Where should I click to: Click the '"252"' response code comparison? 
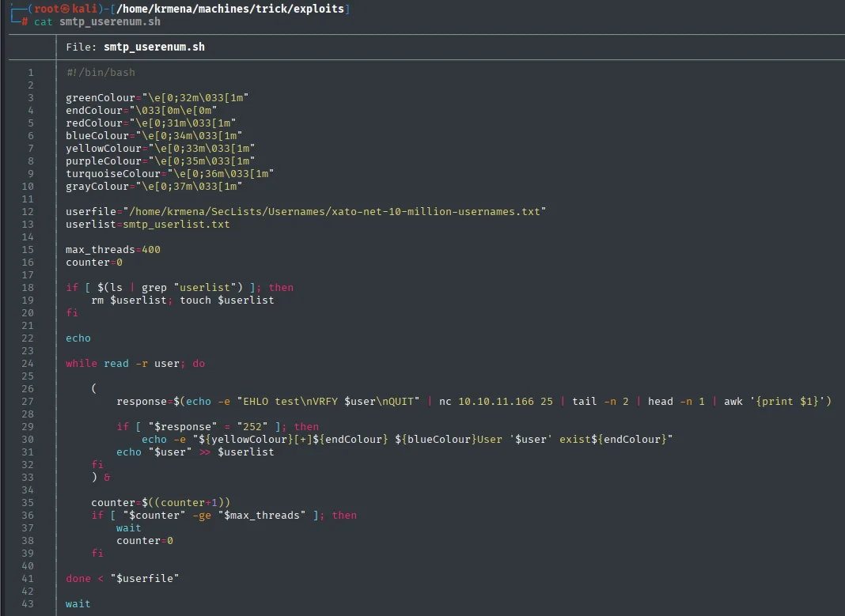(x=252, y=426)
